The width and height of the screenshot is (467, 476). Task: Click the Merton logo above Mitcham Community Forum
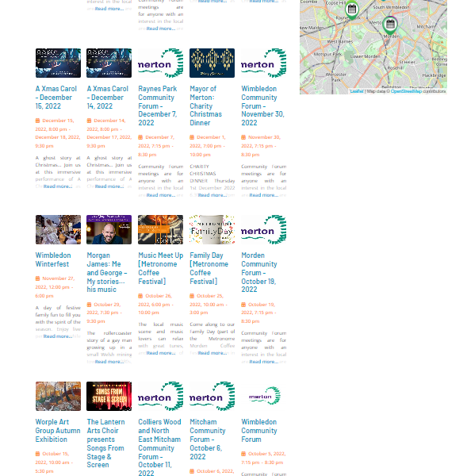[212, 396]
